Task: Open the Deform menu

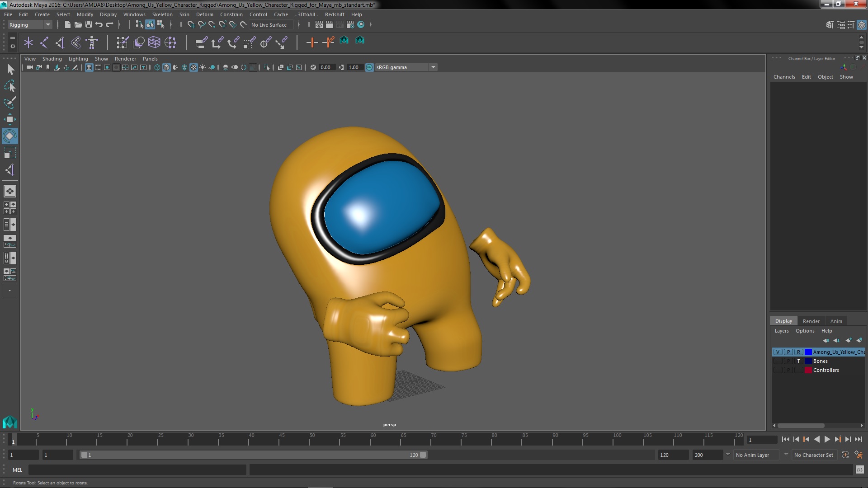Action: click(x=204, y=14)
